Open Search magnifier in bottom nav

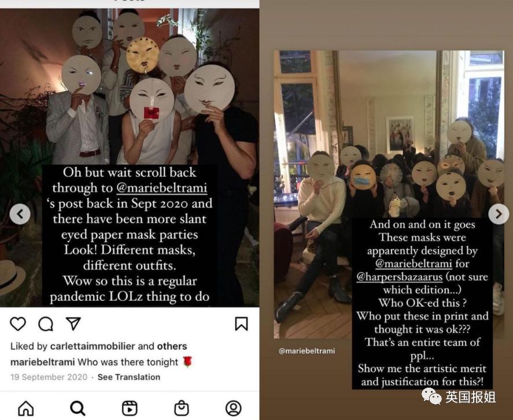coord(77,408)
